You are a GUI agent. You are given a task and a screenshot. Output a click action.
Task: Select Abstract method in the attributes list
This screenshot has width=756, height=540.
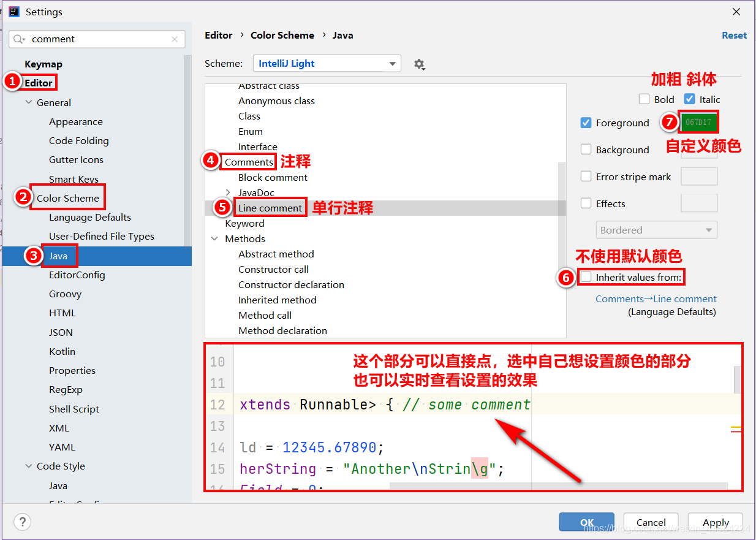[276, 254]
